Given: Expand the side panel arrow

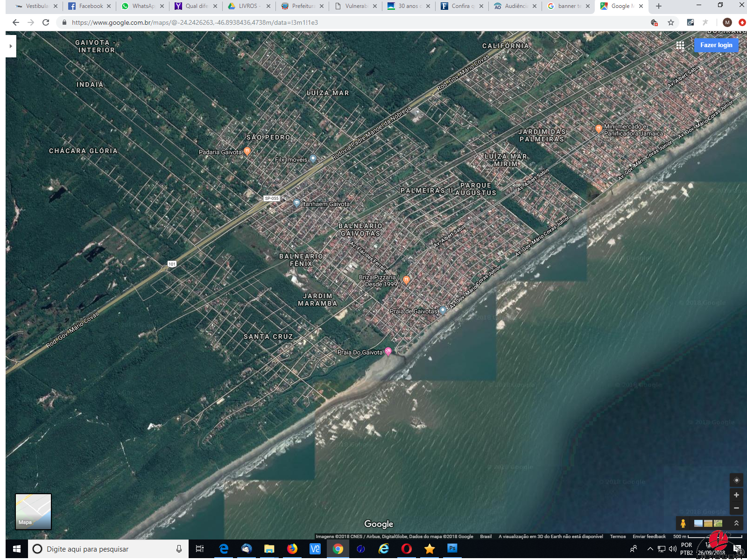Looking at the screenshot, I should tap(11, 46).
